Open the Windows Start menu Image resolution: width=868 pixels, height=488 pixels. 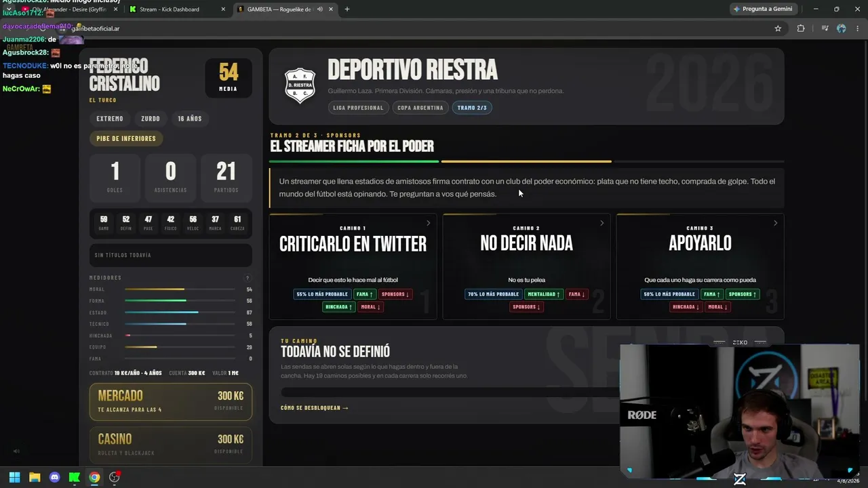14,477
